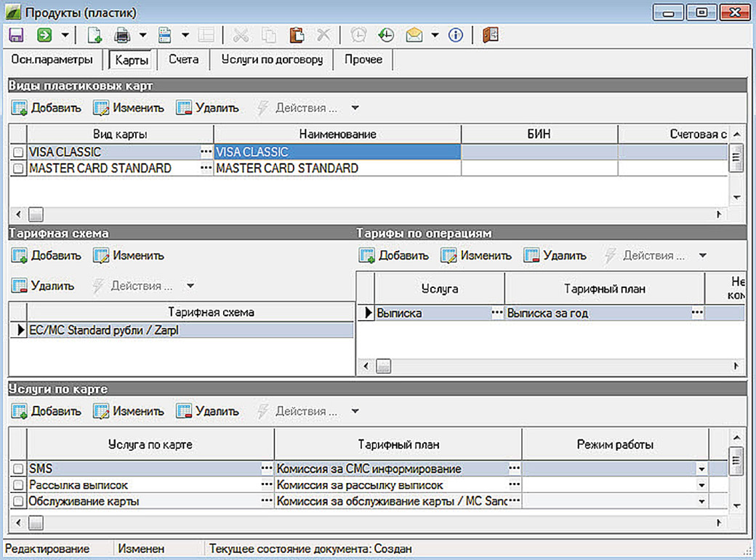Switch to the Счета tab

(x=183, y=60)
